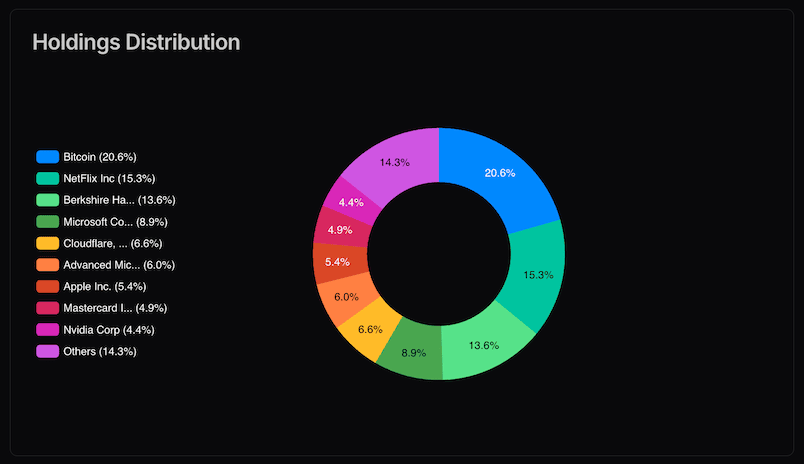This screenshot has height=464, width=804.
Task: Click the purple Others legend swatch
Action: (48, 351)
